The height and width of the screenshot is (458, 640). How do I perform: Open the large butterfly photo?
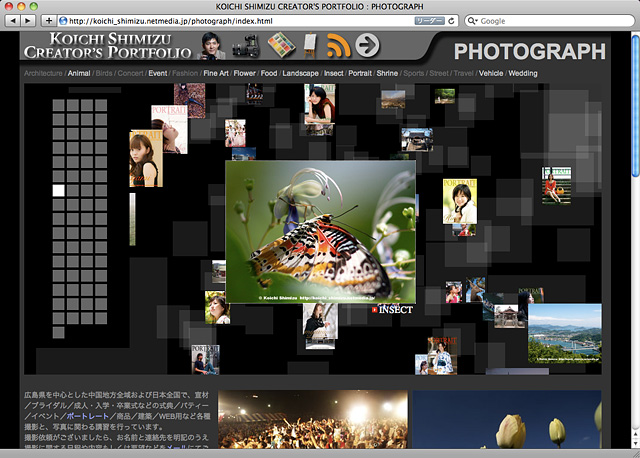click(320, 232)
